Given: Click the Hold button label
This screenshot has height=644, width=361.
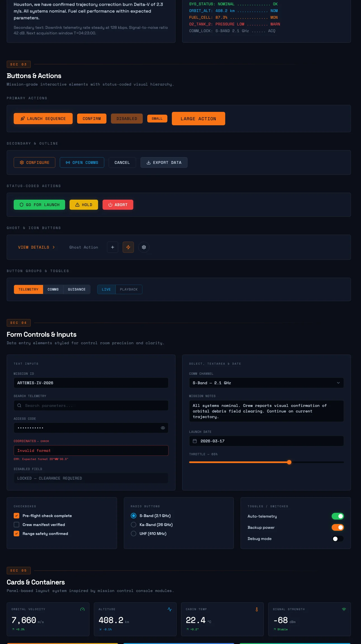Looking at the screenshot, I should (87, 205).
